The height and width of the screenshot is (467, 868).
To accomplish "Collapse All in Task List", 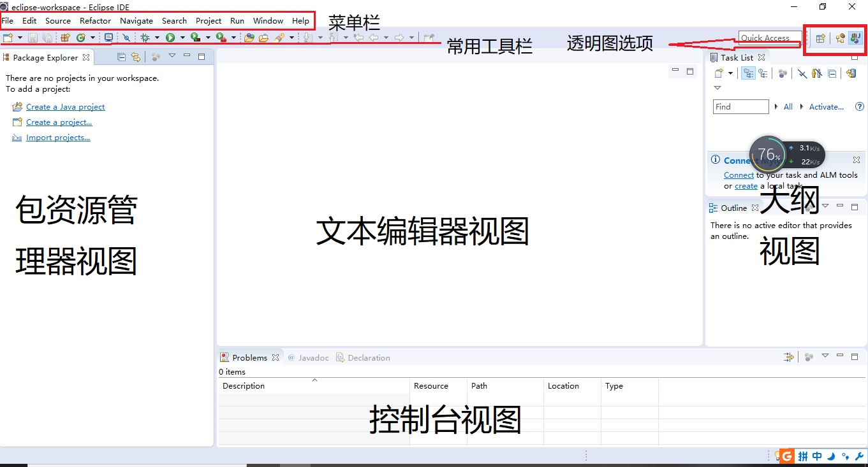I will 832,73.
